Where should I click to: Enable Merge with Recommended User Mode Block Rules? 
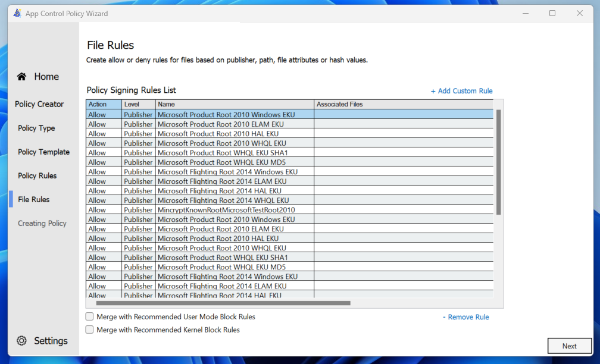[x=90, y=317]
